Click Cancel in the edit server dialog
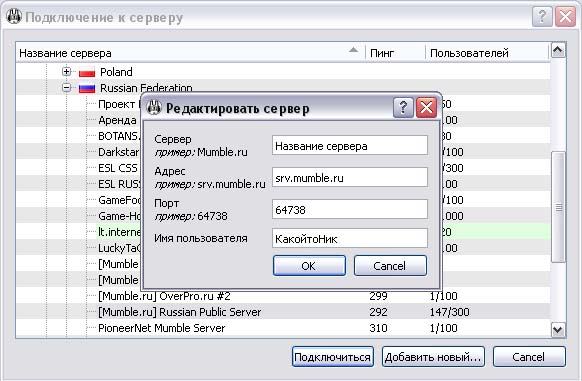The width and height of the screenshot is (582, 381). 390,266
